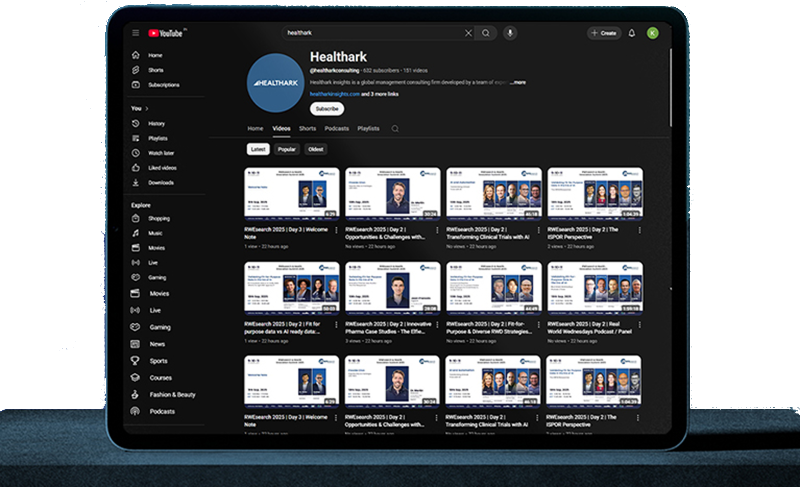This screenshot has width=800, height=487.
Task: Sort videos by Popular
Action: point(287,149)
